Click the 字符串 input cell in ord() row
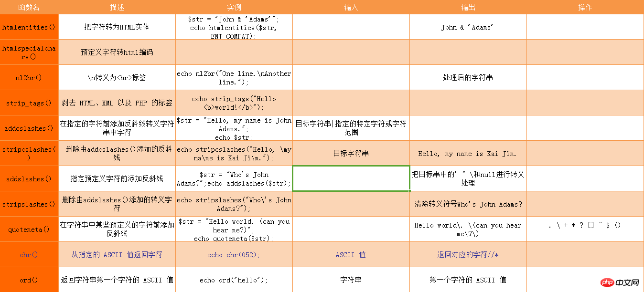 point(351,280)
